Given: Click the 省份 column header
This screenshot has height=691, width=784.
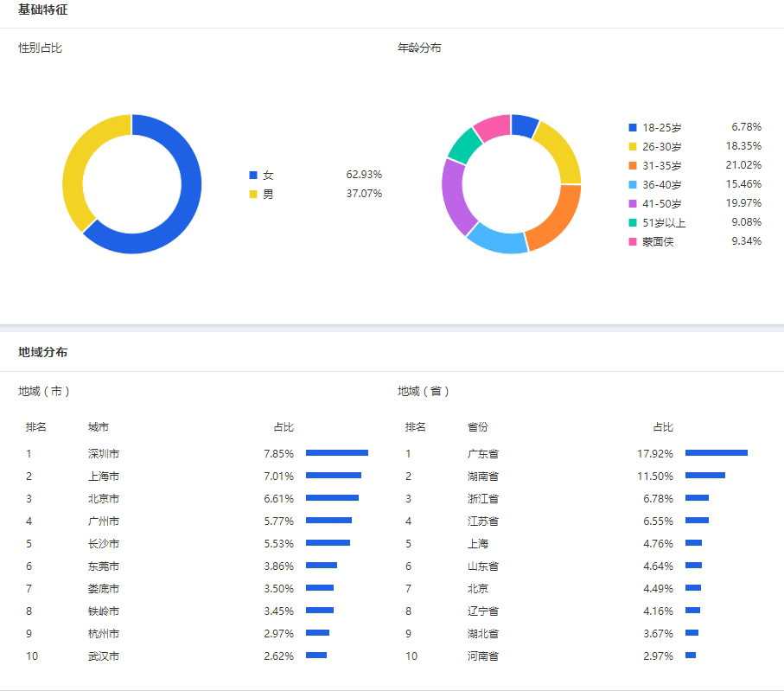Looking at the screenshot, I should pos(478,427).
